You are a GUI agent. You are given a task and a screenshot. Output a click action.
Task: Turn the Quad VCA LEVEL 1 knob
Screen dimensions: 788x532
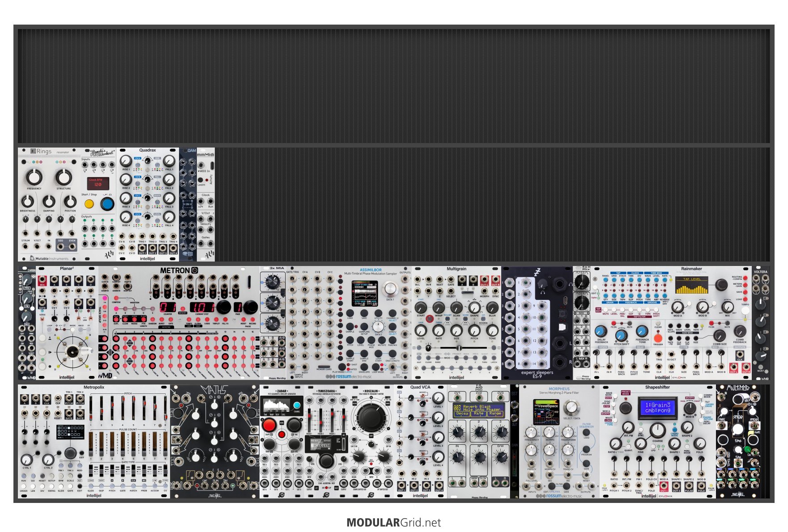[438, 398]
